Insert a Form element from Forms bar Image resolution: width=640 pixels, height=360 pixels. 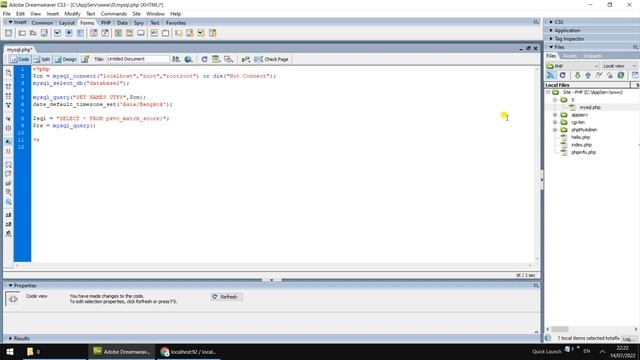(9, 33)
